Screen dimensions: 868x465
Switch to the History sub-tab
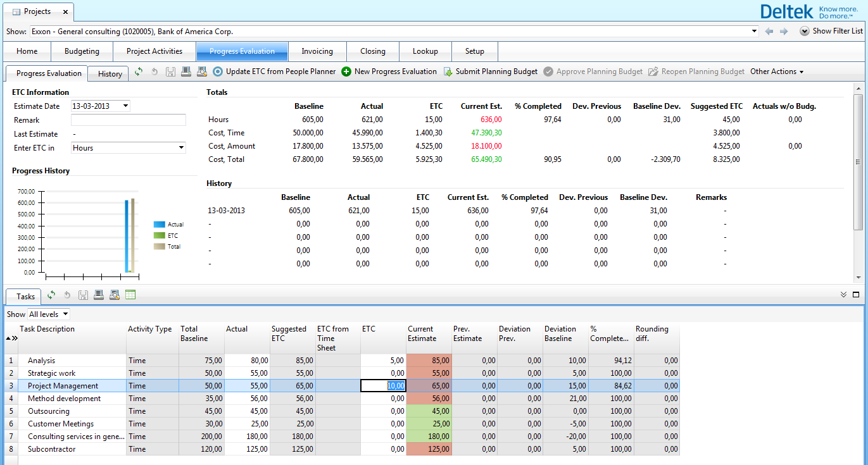coord(110,73)
